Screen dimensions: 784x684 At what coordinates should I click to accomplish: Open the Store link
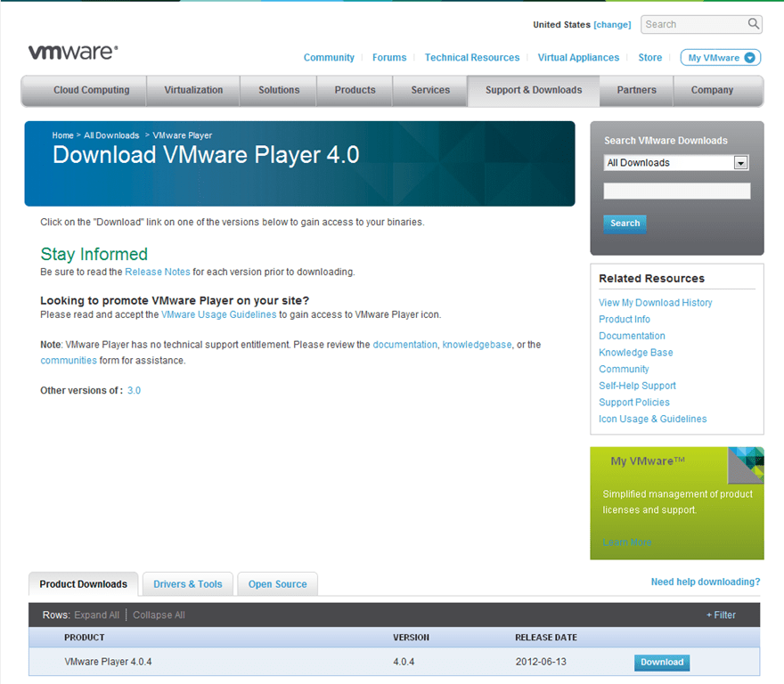click(650, 58)
